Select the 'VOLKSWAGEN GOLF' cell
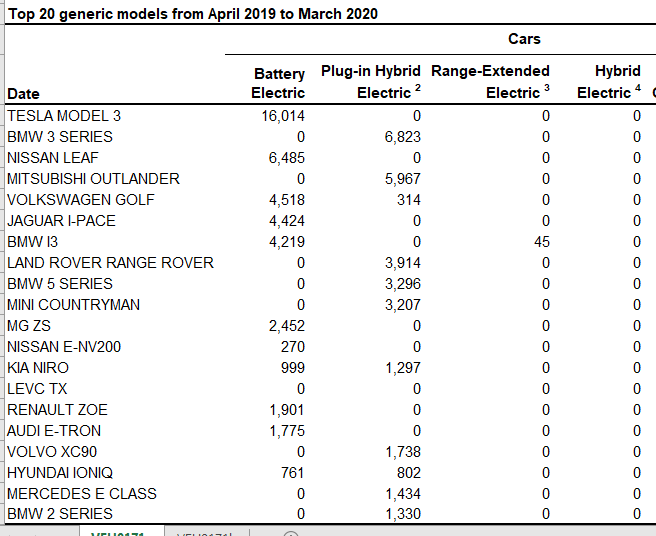The width and height of the screenshot is (656, 536). pos(81,200)
